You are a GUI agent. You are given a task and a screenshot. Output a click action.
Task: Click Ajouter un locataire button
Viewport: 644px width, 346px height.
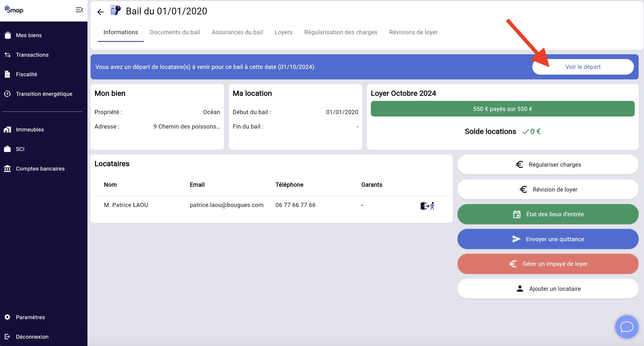[548, 289]
